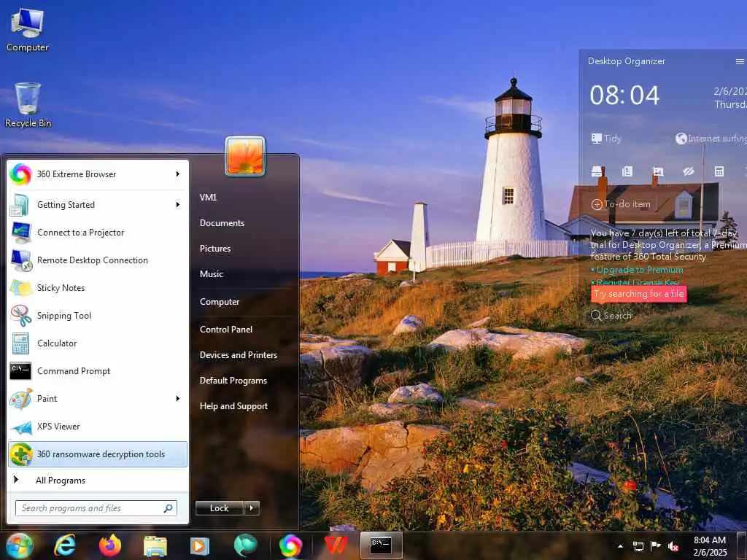Open Internet surfing in Desktop Organizer

click(x=711, y=139)
